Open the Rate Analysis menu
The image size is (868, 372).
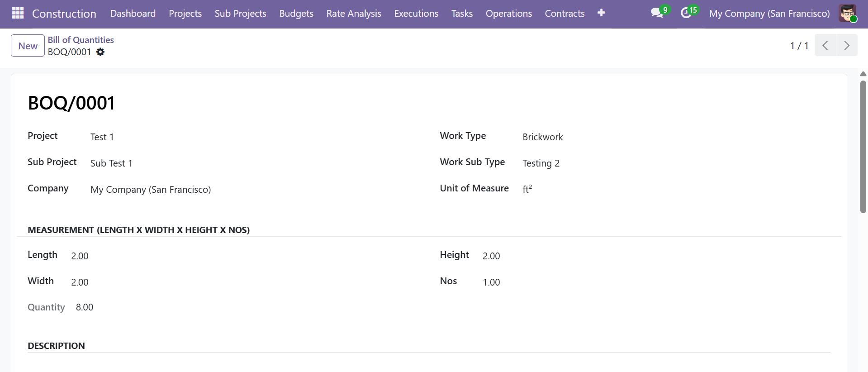(x=353, y=14)
